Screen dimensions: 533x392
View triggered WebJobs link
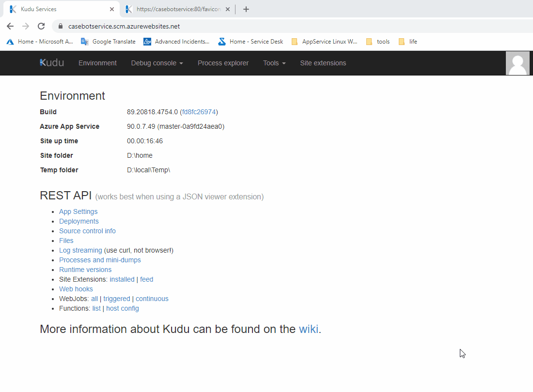pos(116,299)
